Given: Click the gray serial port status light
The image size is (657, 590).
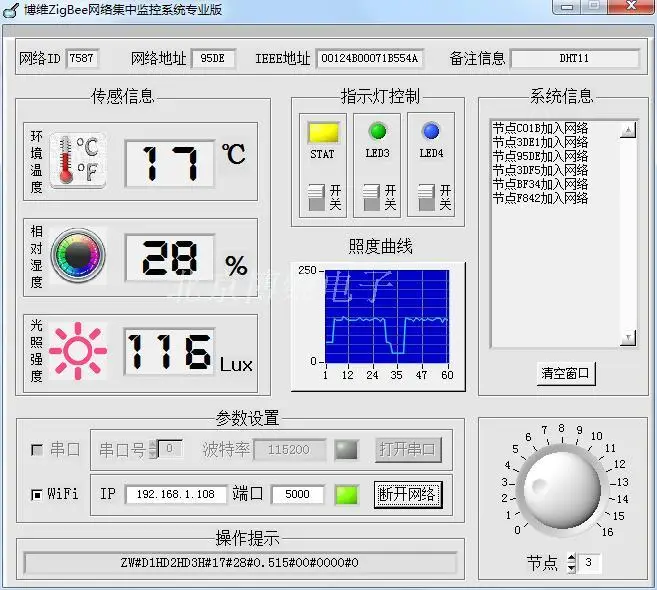Looking at the screenshot, I should point(346,450).
